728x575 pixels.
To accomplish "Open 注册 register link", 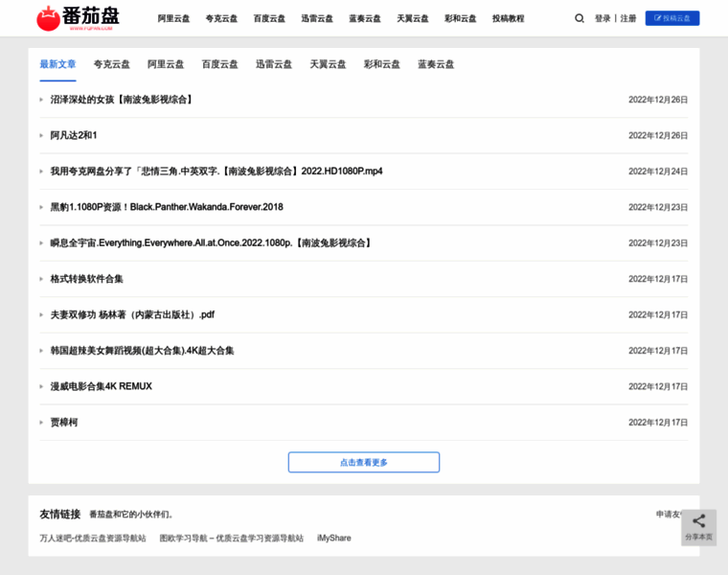I will click(627, 18).
